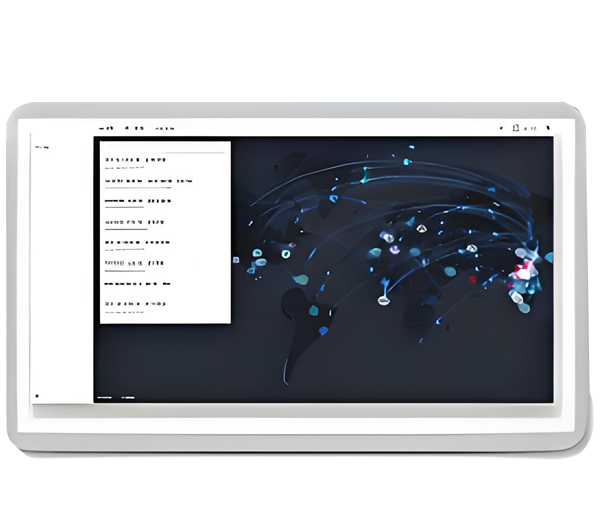Click the white pin marker at the map's lower center
The image size is (600, 530).
click(x=383, y=301)
